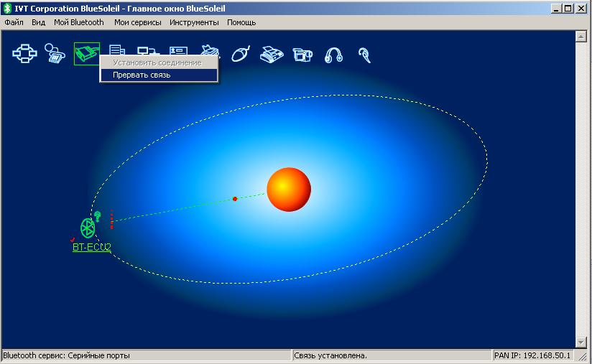Image resolution: width=592 pixels, height=364 pixels.
Task: Click the mouse (HID) service icon
Action: coord(240,54)
